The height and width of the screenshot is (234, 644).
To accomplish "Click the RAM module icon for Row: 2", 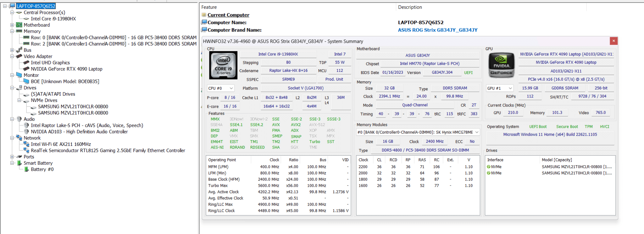I will point(26,44).
